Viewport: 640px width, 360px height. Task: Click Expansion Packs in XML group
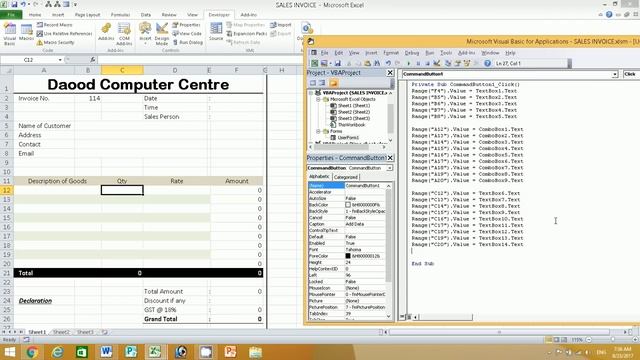tap(247, 33)
